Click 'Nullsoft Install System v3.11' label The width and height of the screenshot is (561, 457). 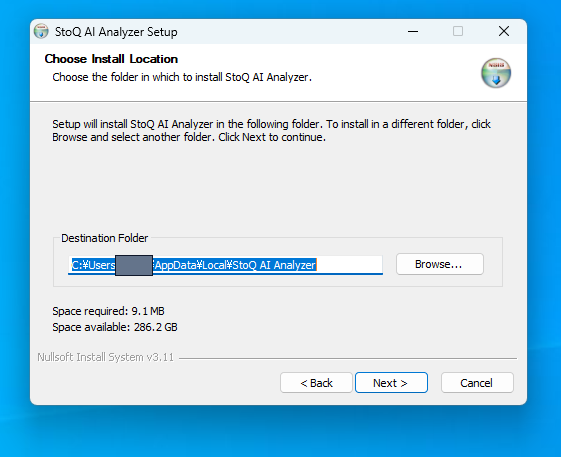coord(106,357)
